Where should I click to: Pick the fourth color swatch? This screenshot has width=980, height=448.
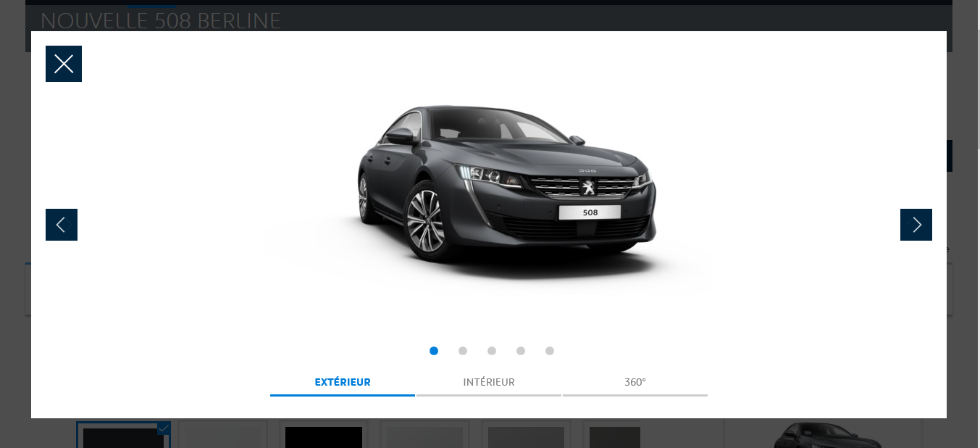(x=424, y=436)
